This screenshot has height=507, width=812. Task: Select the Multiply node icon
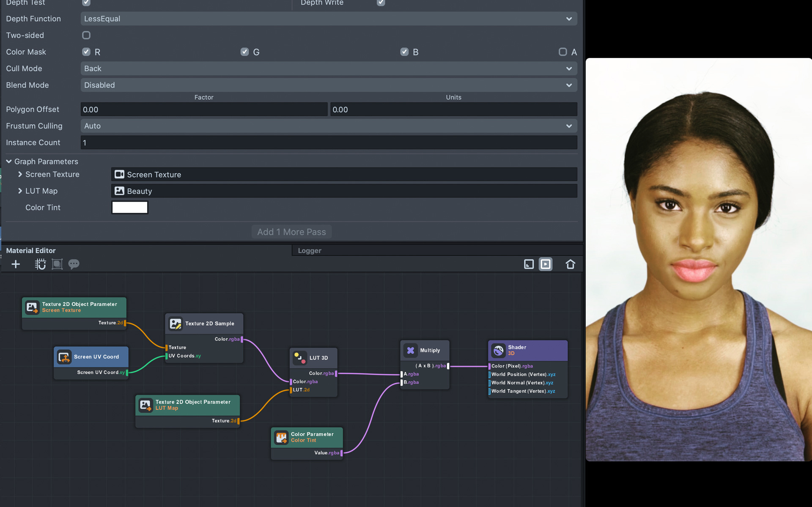pyautogui.click(x=410, y=350)
